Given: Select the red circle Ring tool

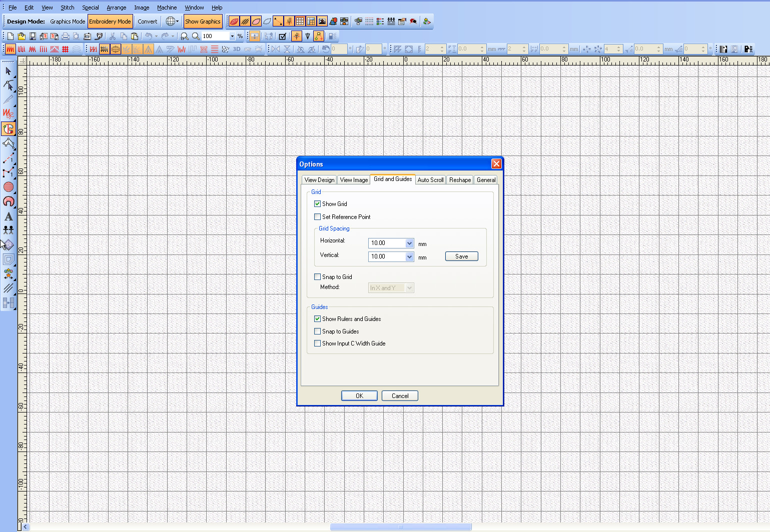Looking at the screenshot, I should click(x=9, y=187).
